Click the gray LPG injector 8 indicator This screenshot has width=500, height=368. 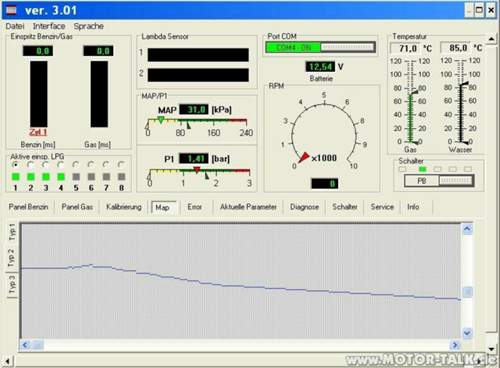(122, 177)
